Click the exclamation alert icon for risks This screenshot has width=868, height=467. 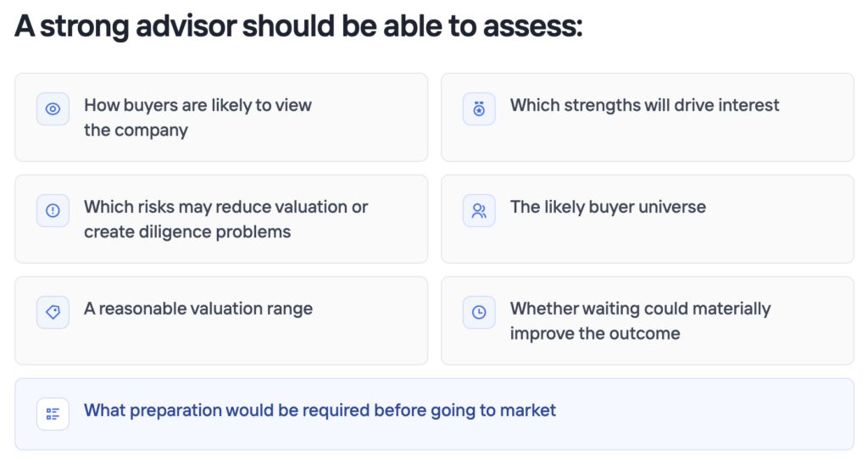point(53,211)
